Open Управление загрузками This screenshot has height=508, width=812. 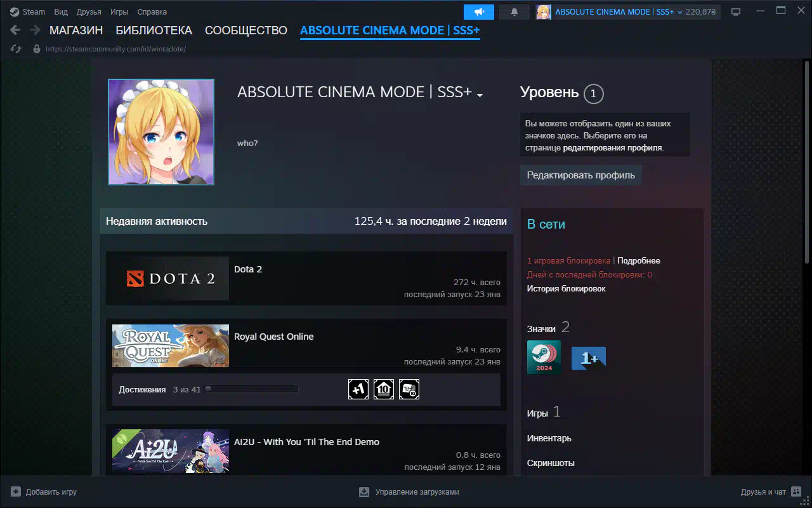(x=417, y=492)
